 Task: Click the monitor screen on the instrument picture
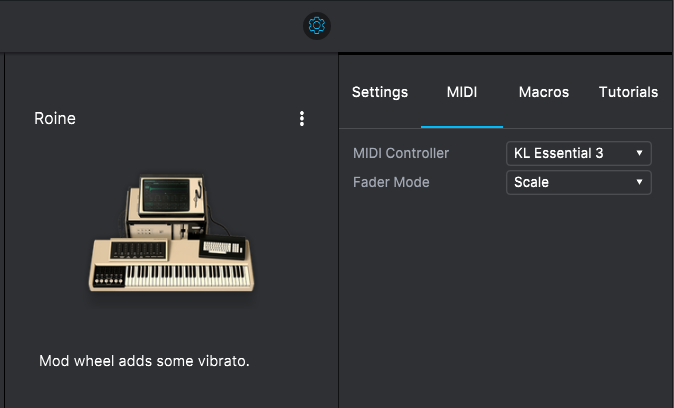[x=166, y=195]
